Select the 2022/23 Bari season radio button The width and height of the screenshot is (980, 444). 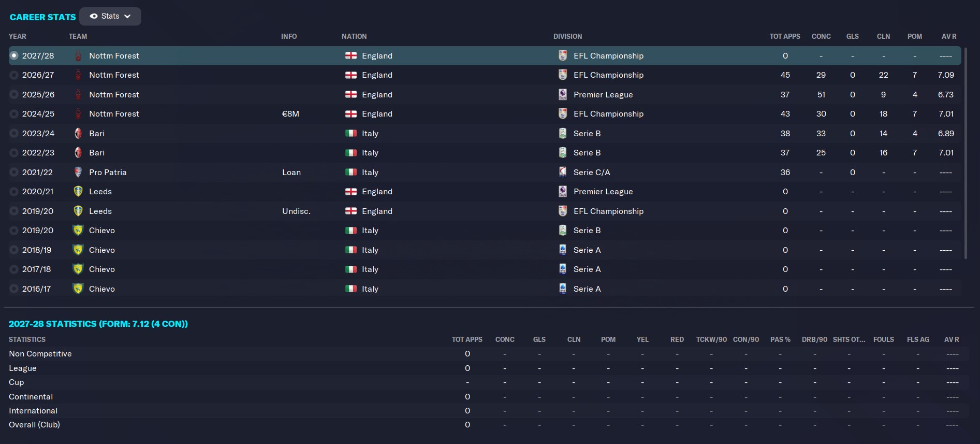pyautogui.click(x=14, y=153)
